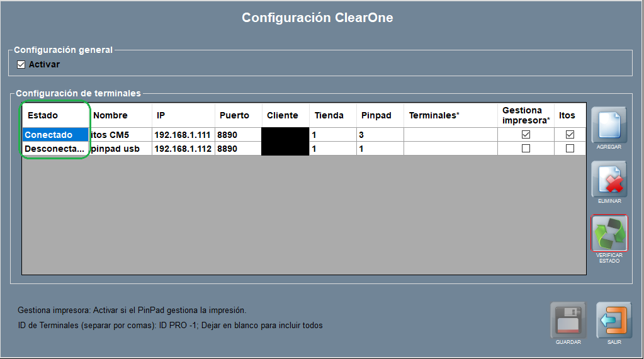Click the Agregar new document icon
This screenshot has height=359, width=644.
point(609,125)
